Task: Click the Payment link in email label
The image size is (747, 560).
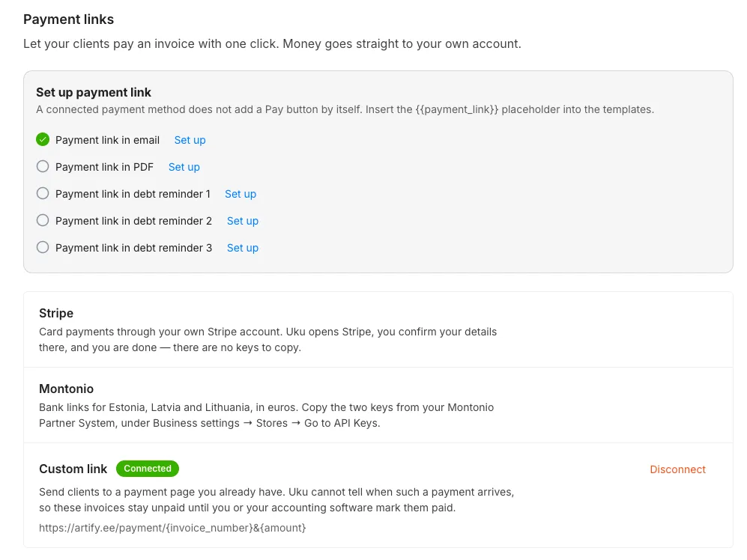Action: point(107,140)
